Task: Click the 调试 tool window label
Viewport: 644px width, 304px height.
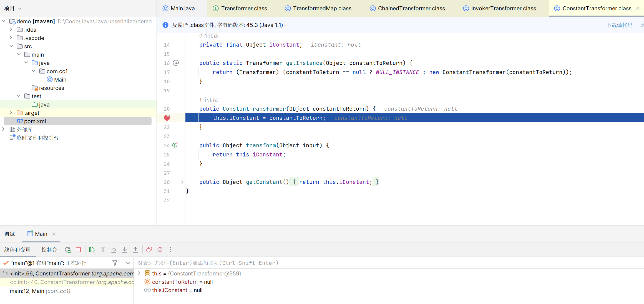Action: pyautogui.click(x=10, y=234)
